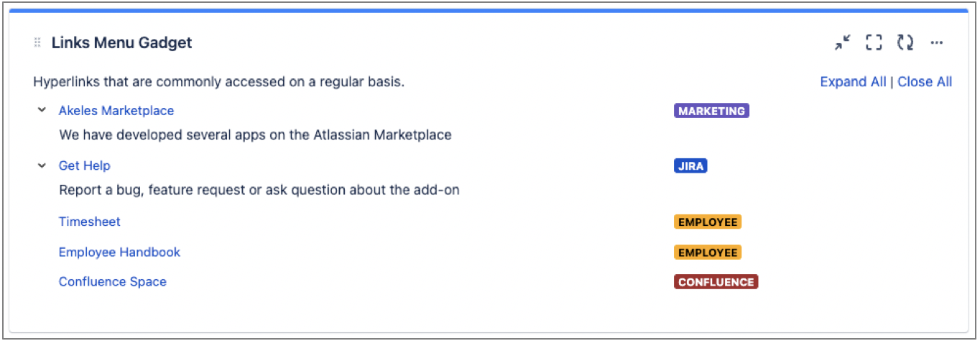
Task: Click the minimize gadget icon
Action: (x=842, y=43)
